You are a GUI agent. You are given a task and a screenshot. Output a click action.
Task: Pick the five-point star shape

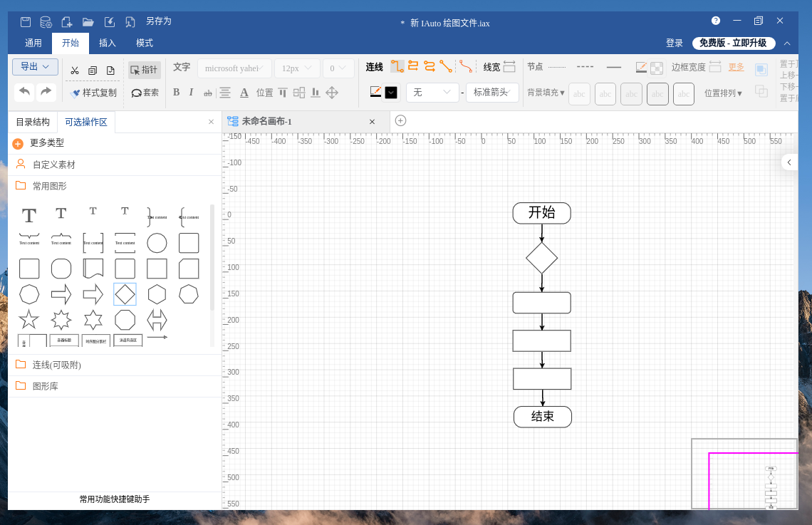(x=29, y=319)
